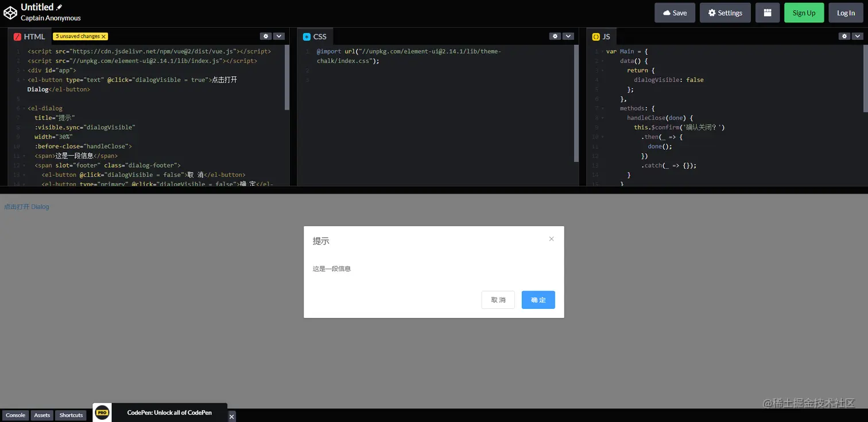Viewport: 868px width, 422px height.
Task: Click the 5 unsaved changes label
Action: [77, 37]
